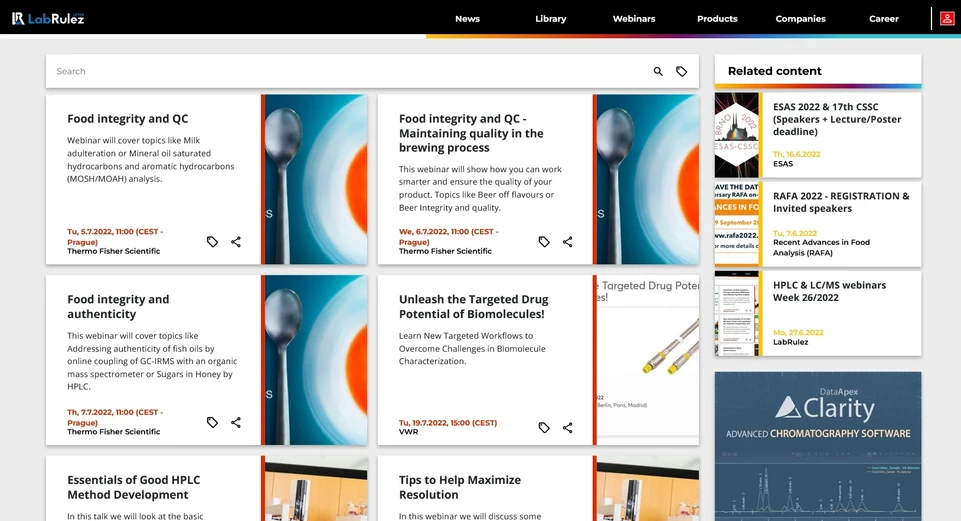Open the Career menu
This screenshot has height=521, width=961.
[884, 18]
